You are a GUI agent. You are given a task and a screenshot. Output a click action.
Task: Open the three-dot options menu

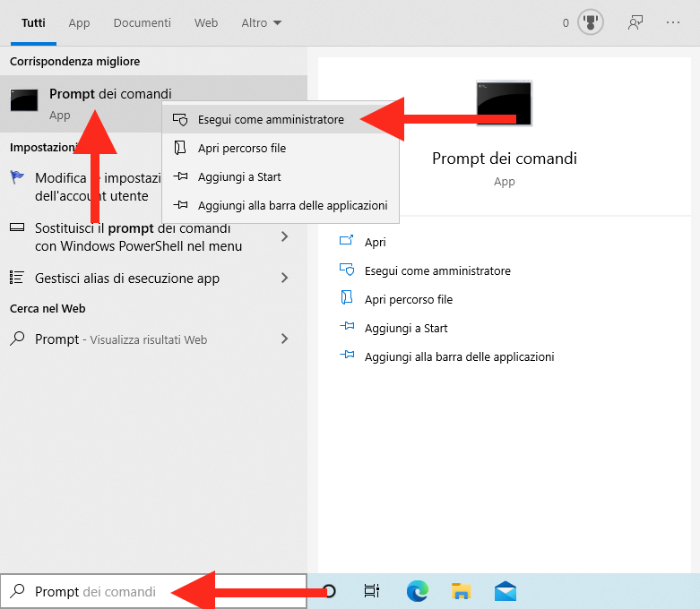(673, 22)
